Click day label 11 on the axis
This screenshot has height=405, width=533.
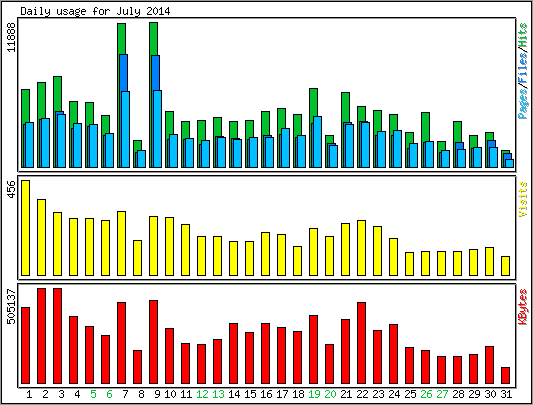tap(186, 394)
